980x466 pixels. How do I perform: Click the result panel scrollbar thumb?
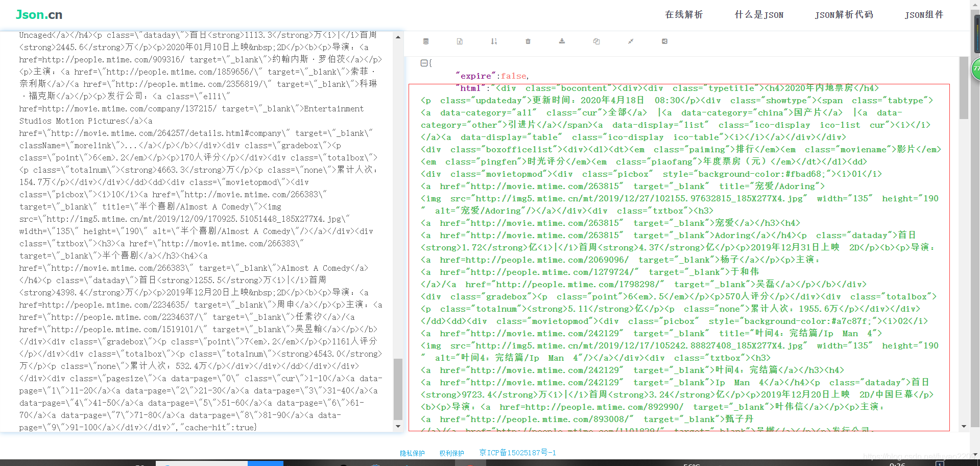click(964, 88)
